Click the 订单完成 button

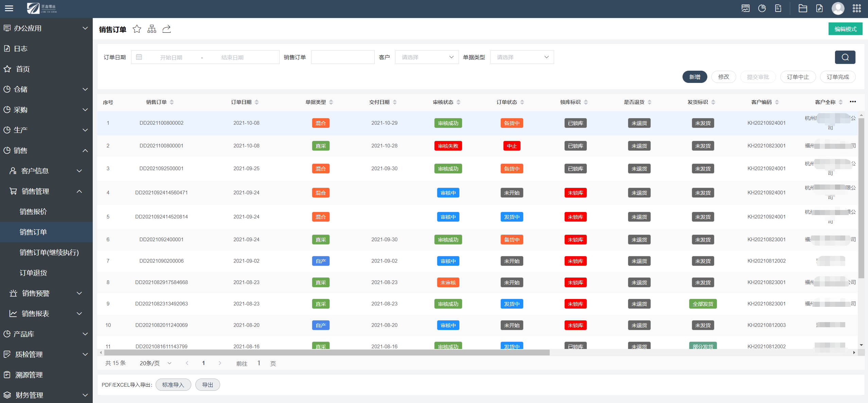(x=838, y=77)
